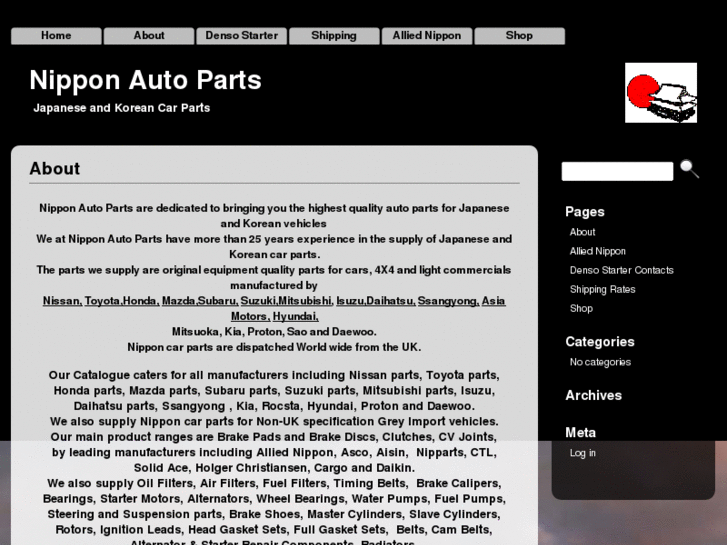Open the About link under Pages
The width and height of the screenshot is (727, 545).
click(582, 232)
